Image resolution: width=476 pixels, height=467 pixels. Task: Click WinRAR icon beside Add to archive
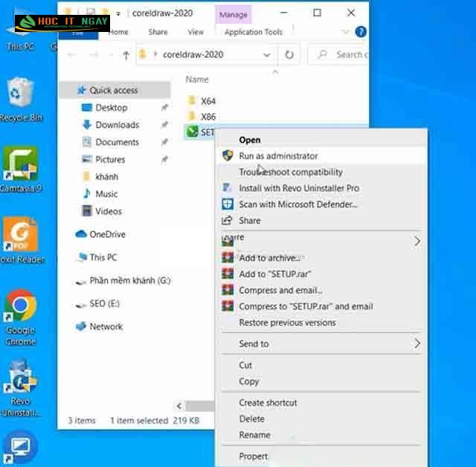228,257
